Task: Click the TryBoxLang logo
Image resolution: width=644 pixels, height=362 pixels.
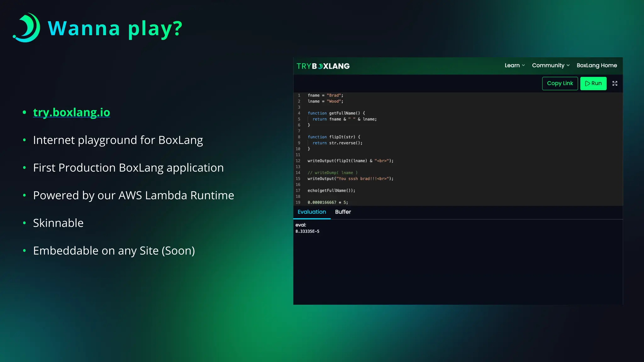Action: click(x=323, y=66)
